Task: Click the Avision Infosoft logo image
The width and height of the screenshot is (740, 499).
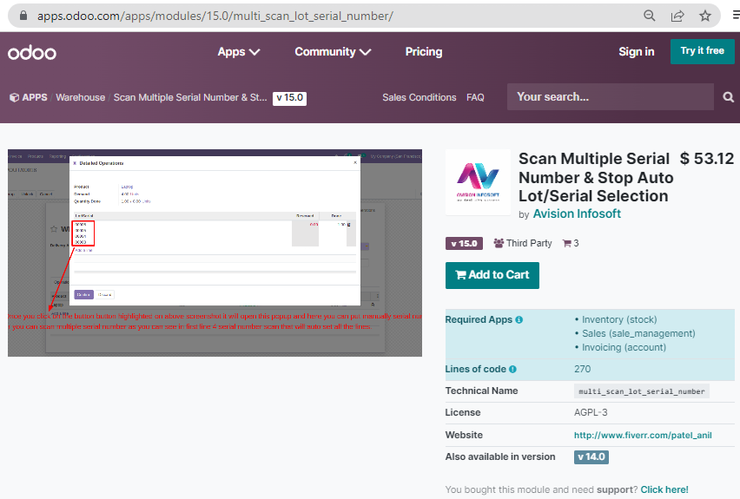Action: pos(478,182)
